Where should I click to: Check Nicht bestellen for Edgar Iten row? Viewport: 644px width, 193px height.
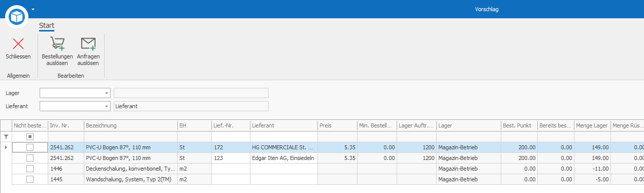click(30, 158)
